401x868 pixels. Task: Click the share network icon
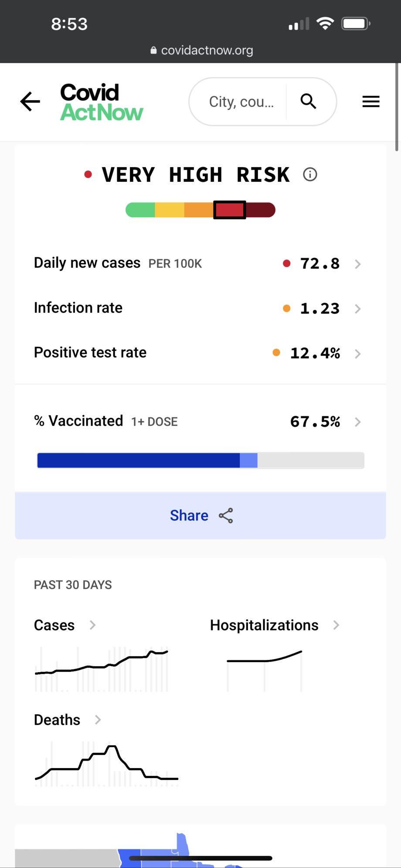point(226,516)
